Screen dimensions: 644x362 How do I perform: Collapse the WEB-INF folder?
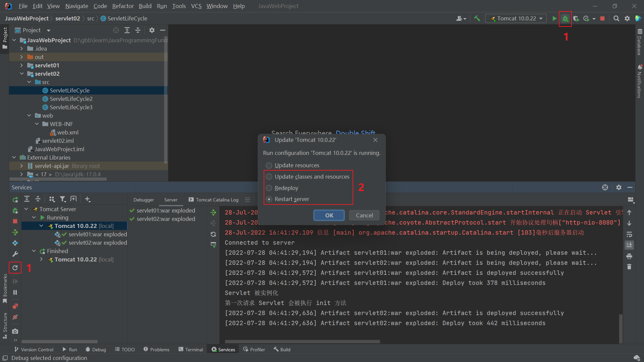click(37, 124)
